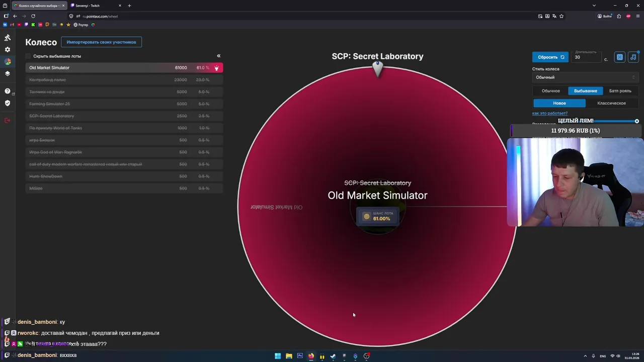Switch to the 'Servernyi - Twitch' tab

click(x=96, y=6)
